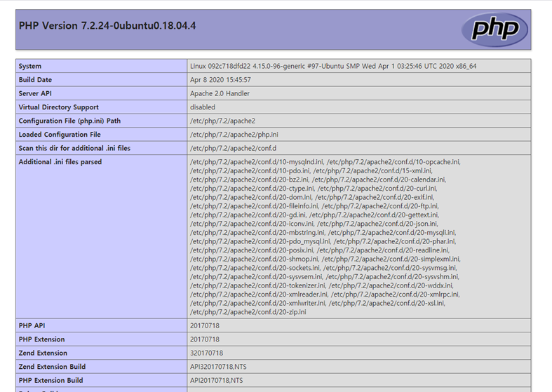Click the 20-json.ini path entry
This screenshot has width=552, height=392.
pos(377,224)
